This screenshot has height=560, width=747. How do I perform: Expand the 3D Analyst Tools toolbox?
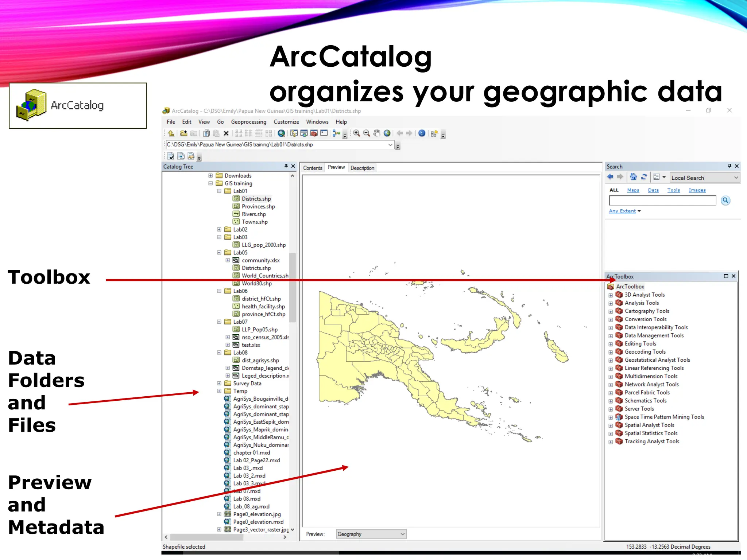(611, 295)
